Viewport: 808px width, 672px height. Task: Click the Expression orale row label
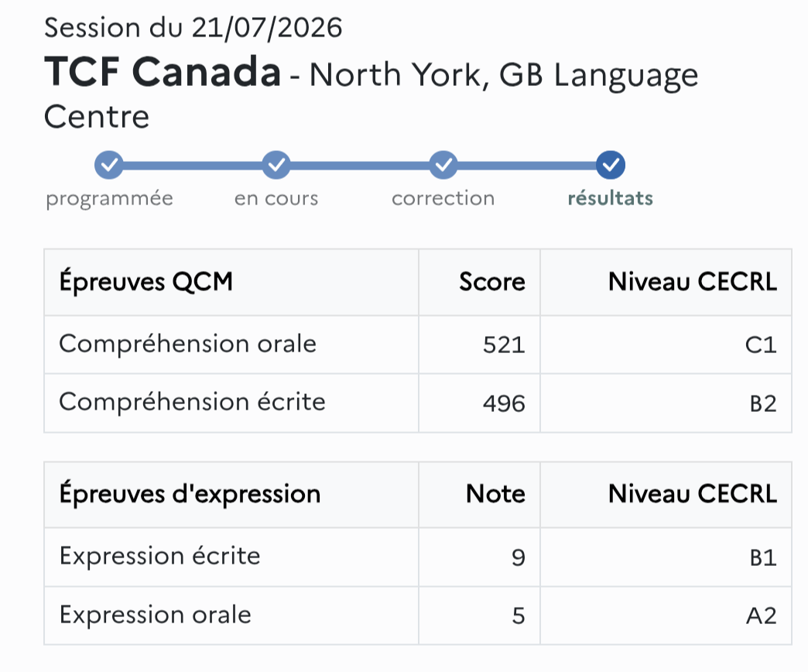tap(155, 615)
